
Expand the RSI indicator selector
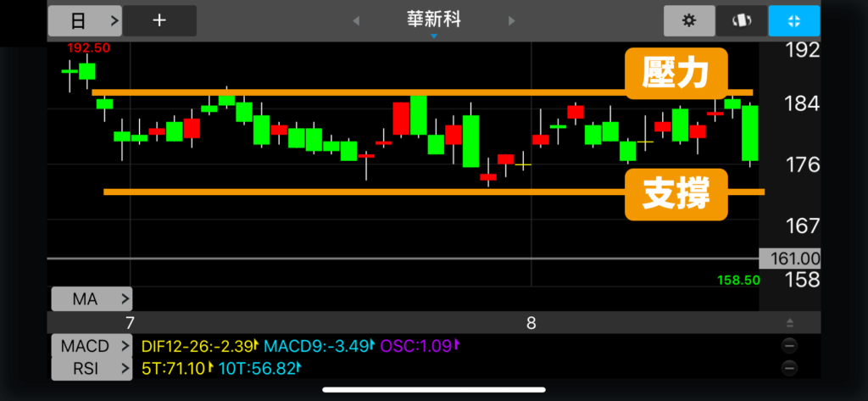click(92, 368)
